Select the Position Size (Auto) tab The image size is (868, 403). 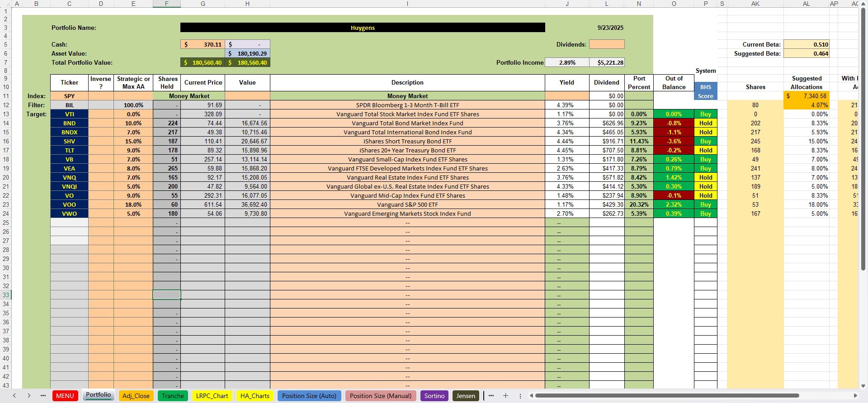[x=309, y=396]
